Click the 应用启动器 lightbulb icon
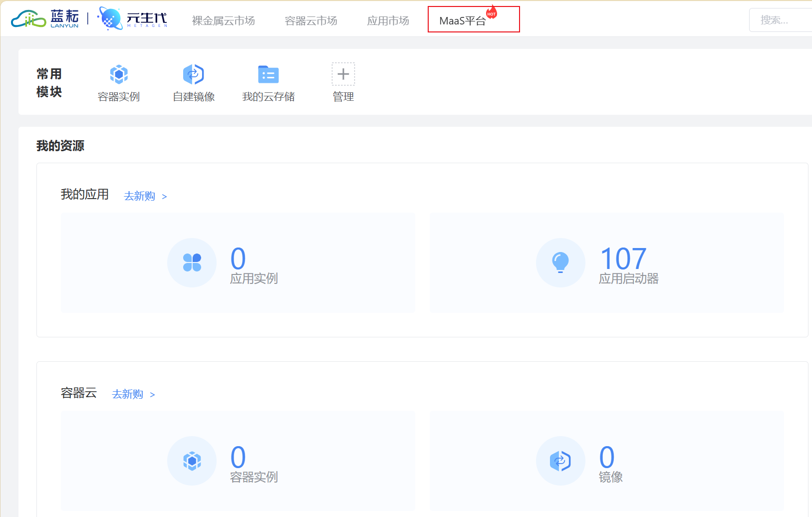The height and width of the screenshot is (517, 812). click(560, 262)
